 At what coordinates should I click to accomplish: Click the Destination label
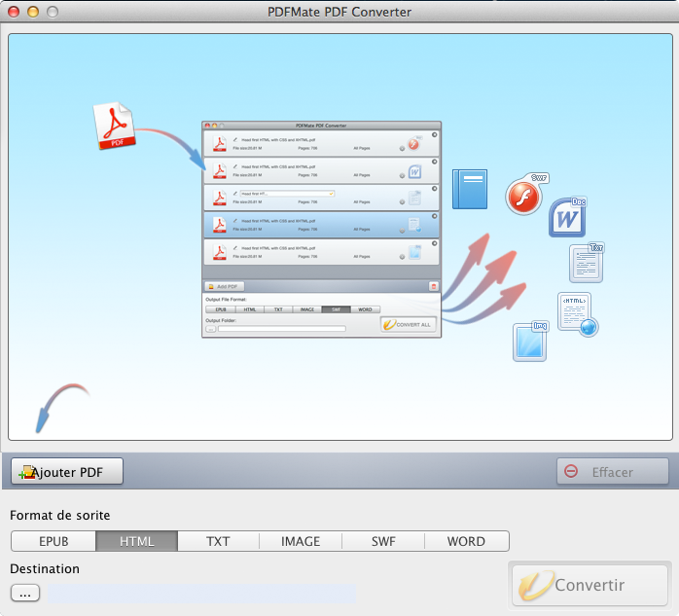click(x=45, y=568)
